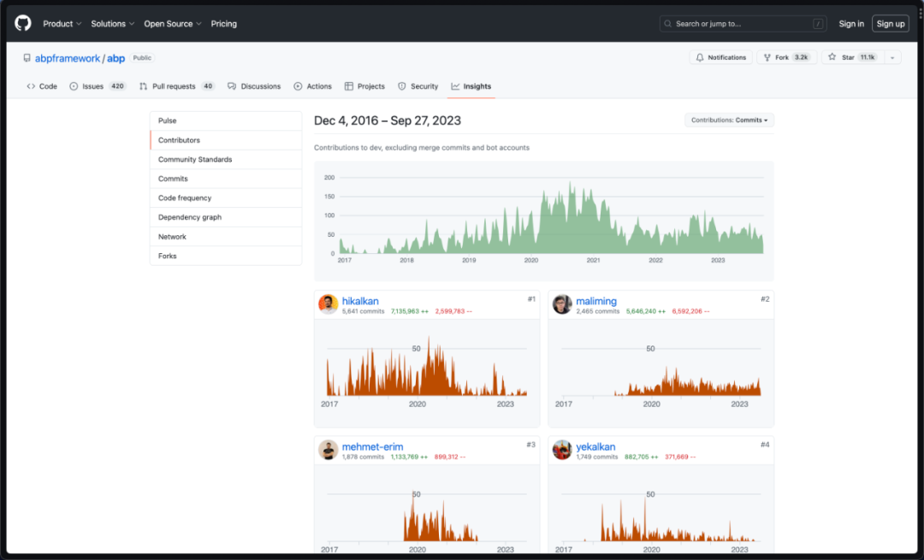Open maliming's avatar picture

tap(562, 304)
